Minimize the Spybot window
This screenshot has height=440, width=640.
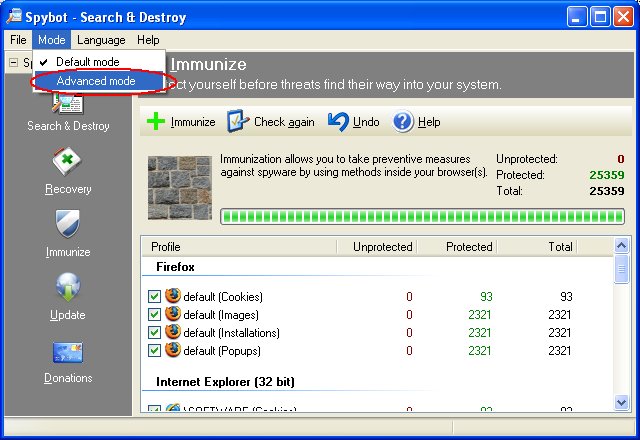[576, 17]
